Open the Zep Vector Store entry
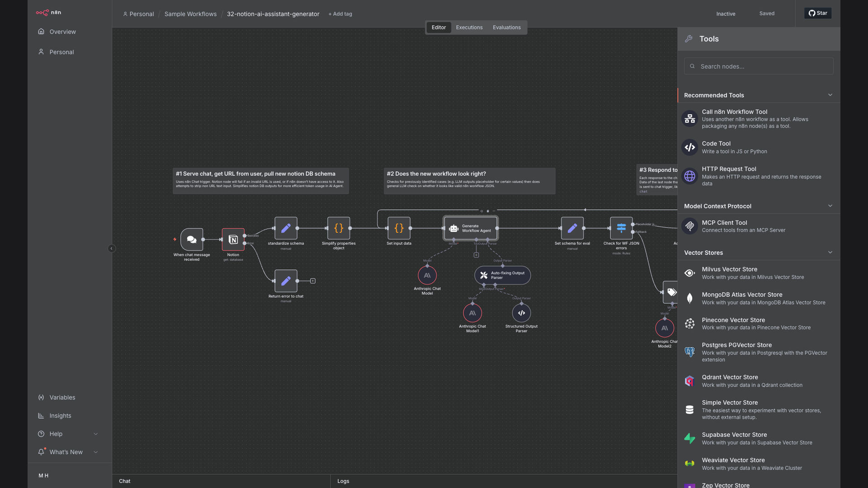 (759, 484)
